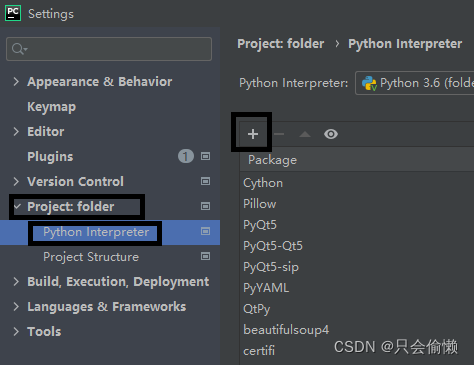The image size is (474, 365).
Task: Expand Appearance & Behavior section
Action: pyautogui.click(x=16, y=82)
